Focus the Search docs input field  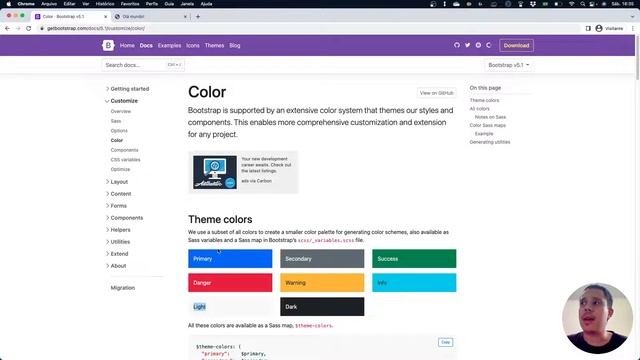click(143, 65)
